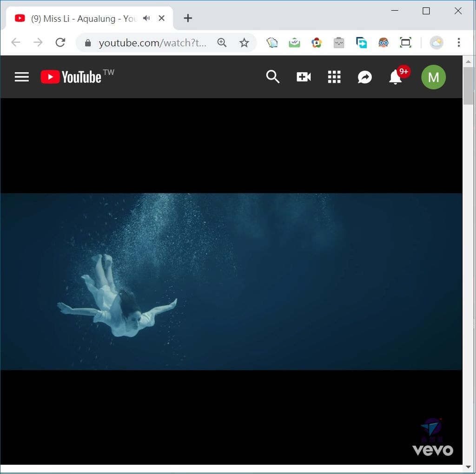
Task: Click the create video camera icon
Action: [x=304, y=77]
